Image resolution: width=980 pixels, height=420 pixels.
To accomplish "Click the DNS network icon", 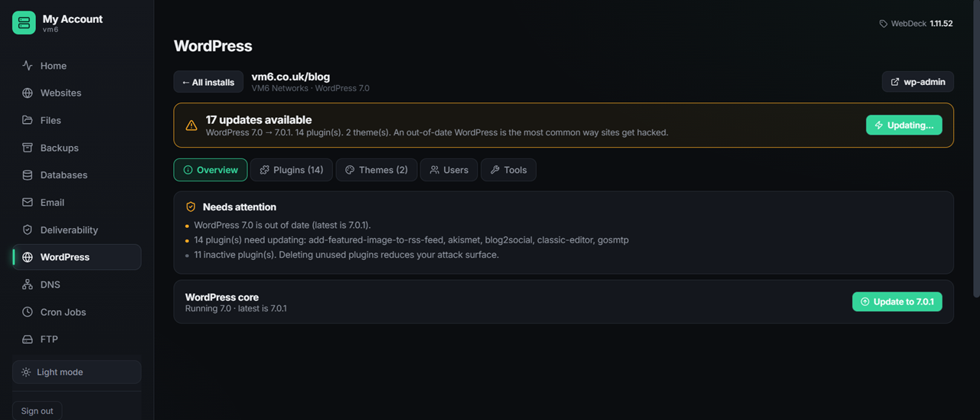I will pyautogui.click(x=28, y=285).
